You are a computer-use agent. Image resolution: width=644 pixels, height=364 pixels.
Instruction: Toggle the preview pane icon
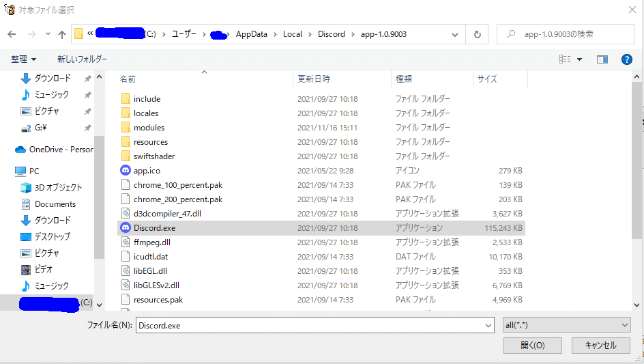coord(602,59)
